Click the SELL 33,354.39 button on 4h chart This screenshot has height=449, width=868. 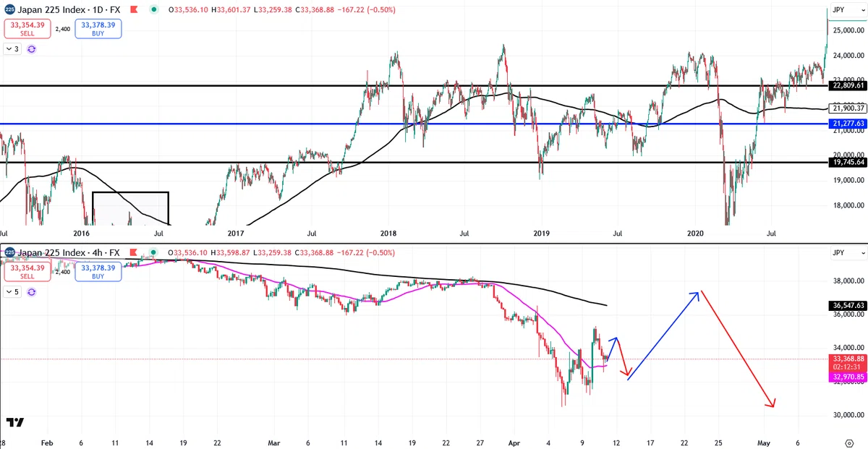[27, 271]
